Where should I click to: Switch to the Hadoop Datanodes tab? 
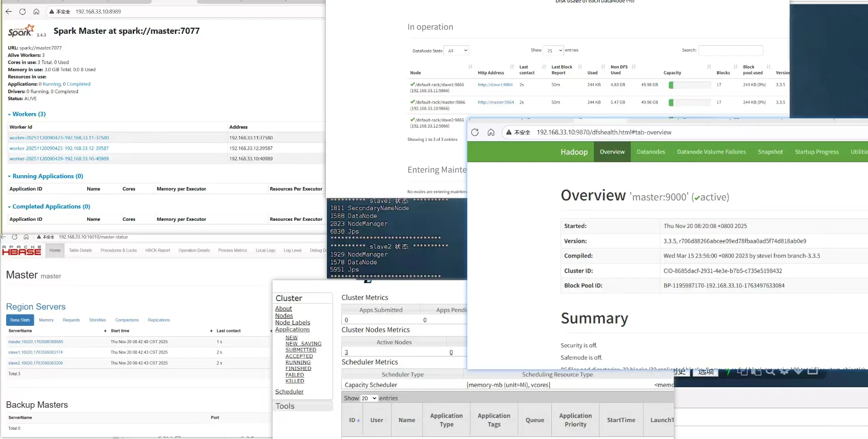[x=651, y=152]
